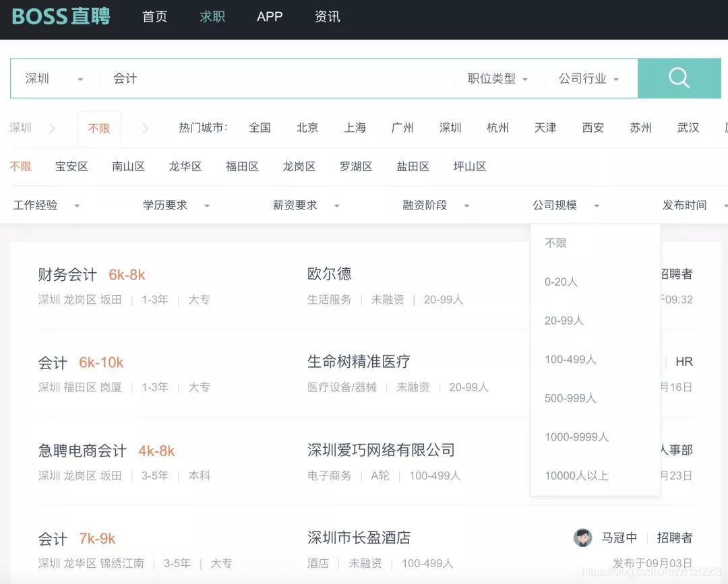The width and height of the screenshot is (728, 584).
Task: Click the 会计 search keyword field
Action: [x=276, y=78]
